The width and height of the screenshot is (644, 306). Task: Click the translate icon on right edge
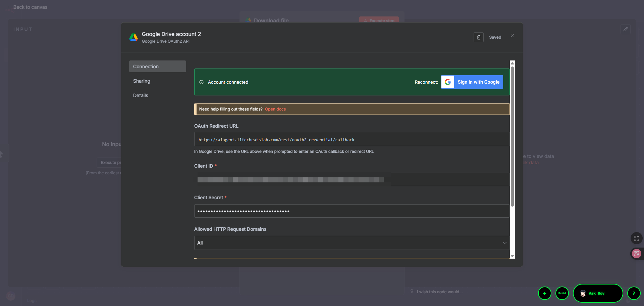pyautogui.click(x=636, y=254)
